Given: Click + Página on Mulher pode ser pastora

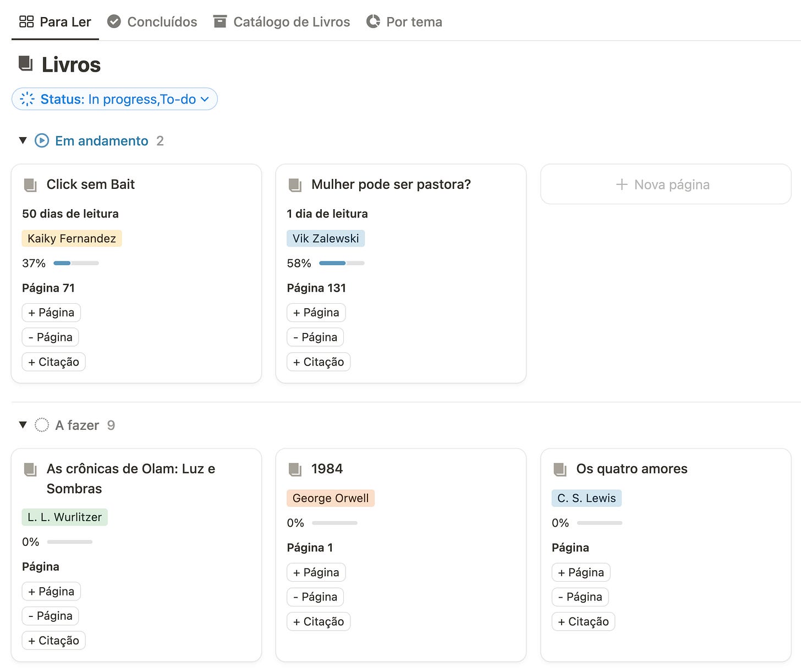Looking at the screenshot, I should 316,313.
